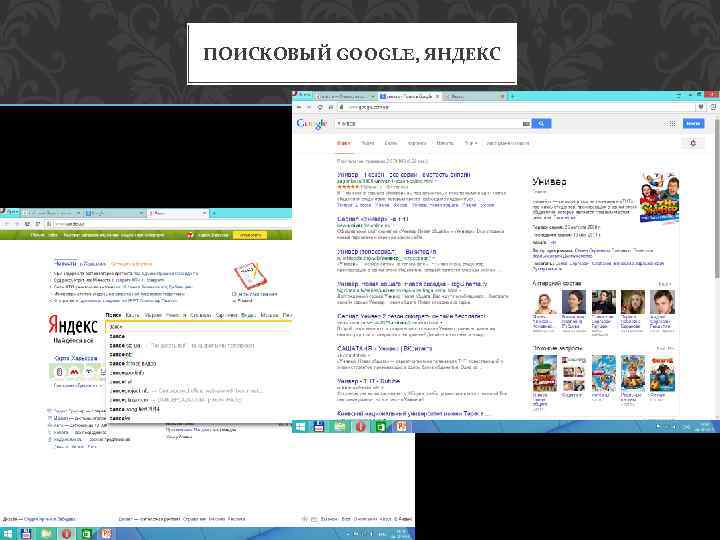The height and width of the screenshot is (540, 720).
Task: Select third Google results filter tab
Action: pyautogui.click(x=391, y=143)
